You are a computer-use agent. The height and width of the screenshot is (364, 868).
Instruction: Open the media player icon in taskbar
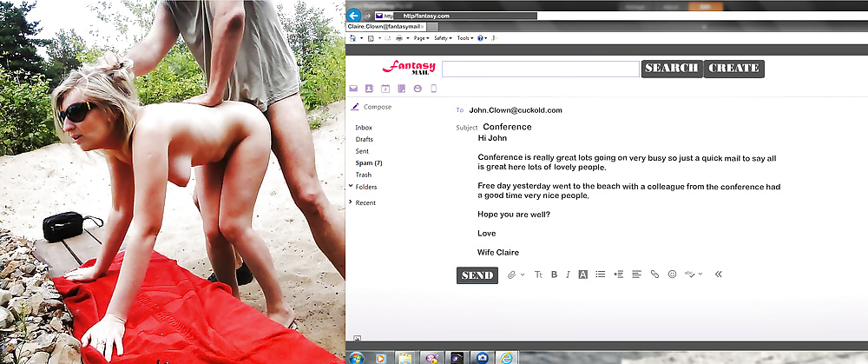[381, 358]
